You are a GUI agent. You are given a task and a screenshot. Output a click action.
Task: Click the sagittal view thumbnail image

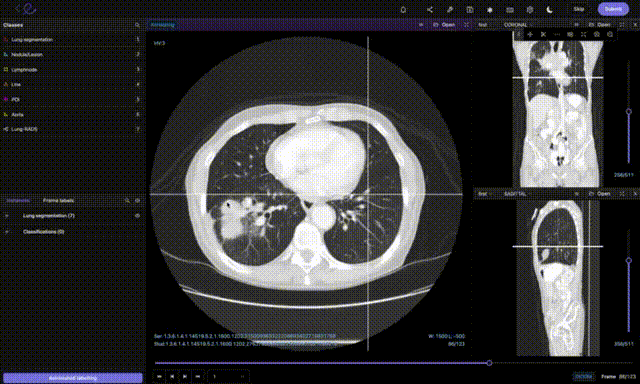click(x=558, y=278)
